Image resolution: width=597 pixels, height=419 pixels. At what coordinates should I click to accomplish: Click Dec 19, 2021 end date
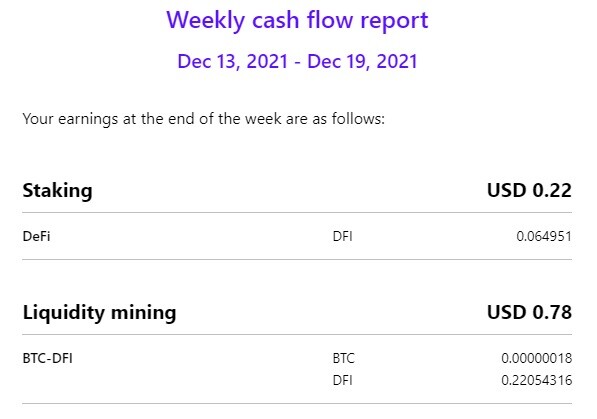pyautogui.click(x=362, y=61)
